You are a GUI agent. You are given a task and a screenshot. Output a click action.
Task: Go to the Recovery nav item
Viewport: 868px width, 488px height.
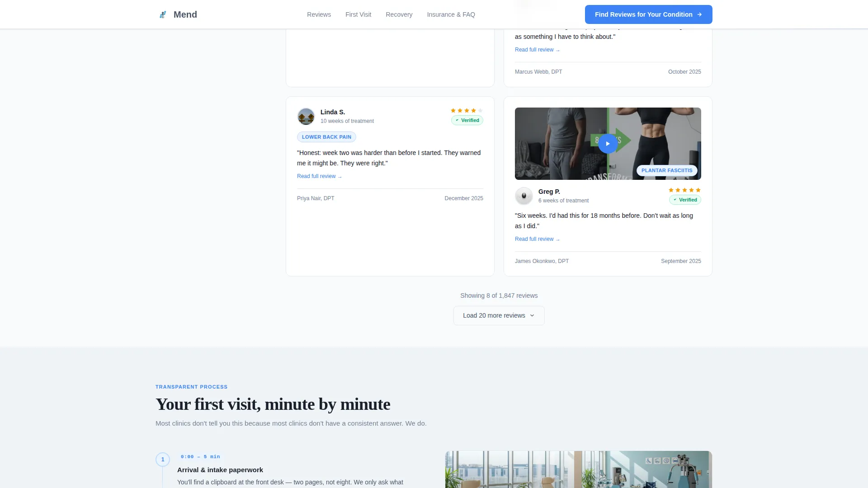(x=399, y=14)
